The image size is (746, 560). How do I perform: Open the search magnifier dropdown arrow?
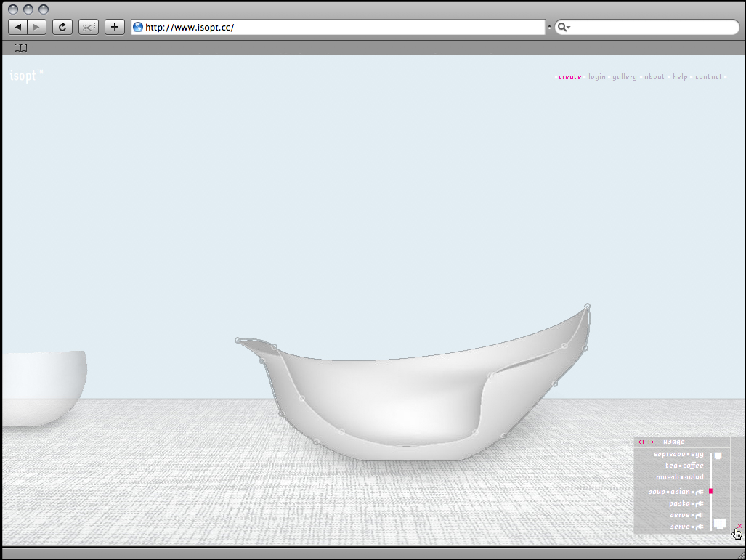tap(564, 27)
